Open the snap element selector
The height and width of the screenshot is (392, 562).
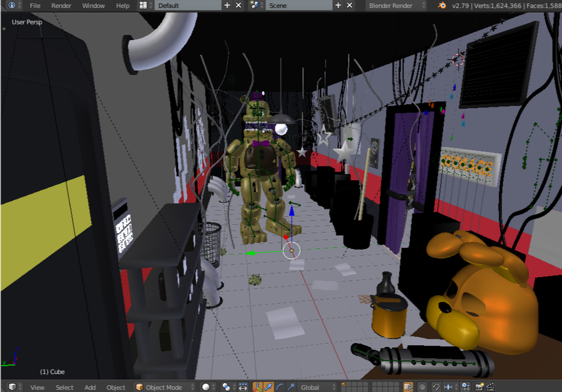coord(449,387)
